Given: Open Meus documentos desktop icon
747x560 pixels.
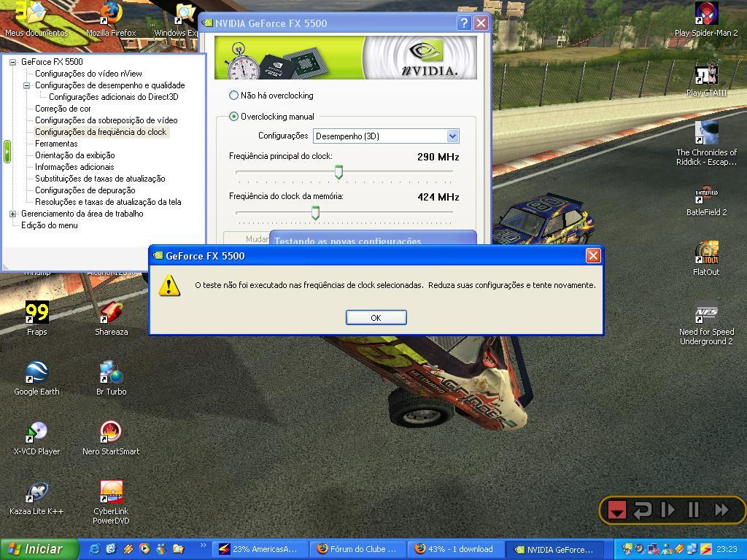Looking at the screenshot, I should (36, 19).
